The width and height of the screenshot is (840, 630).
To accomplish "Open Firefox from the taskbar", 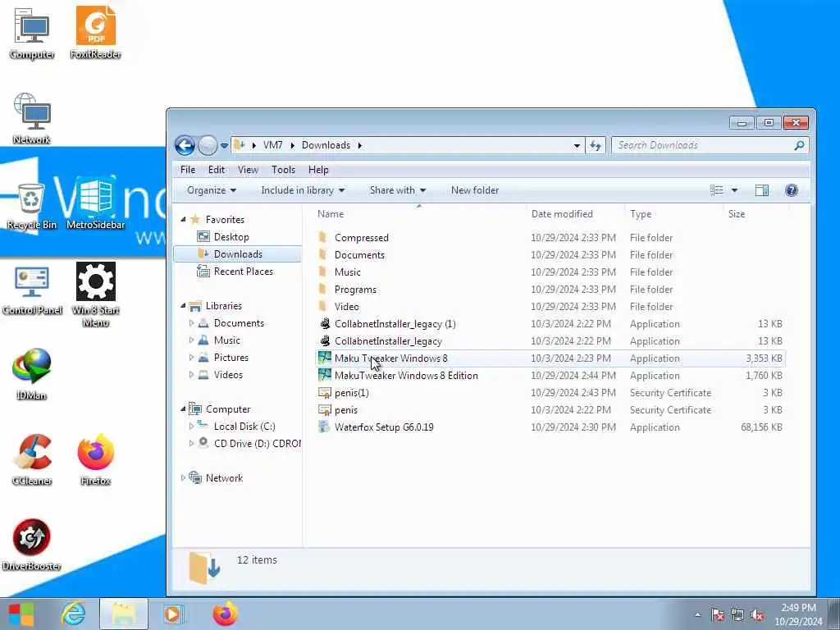I will [225, 614].
